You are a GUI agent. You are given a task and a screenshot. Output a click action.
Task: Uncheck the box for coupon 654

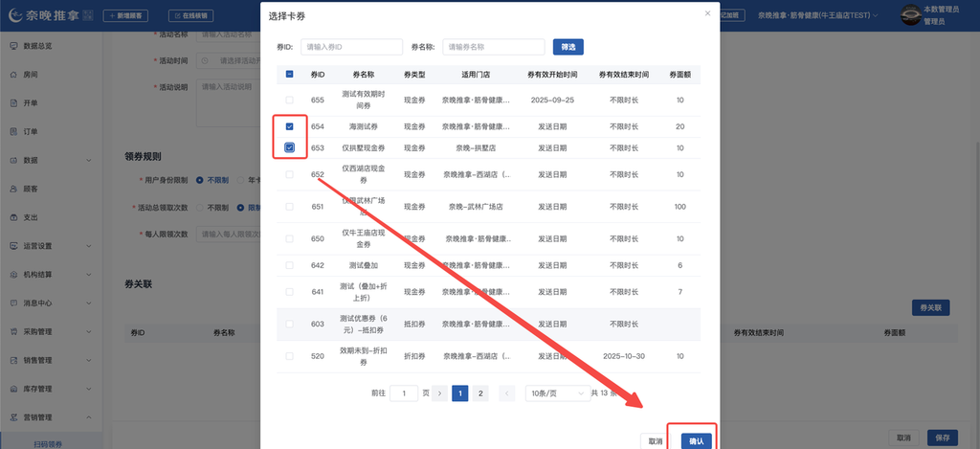point(289,126)
